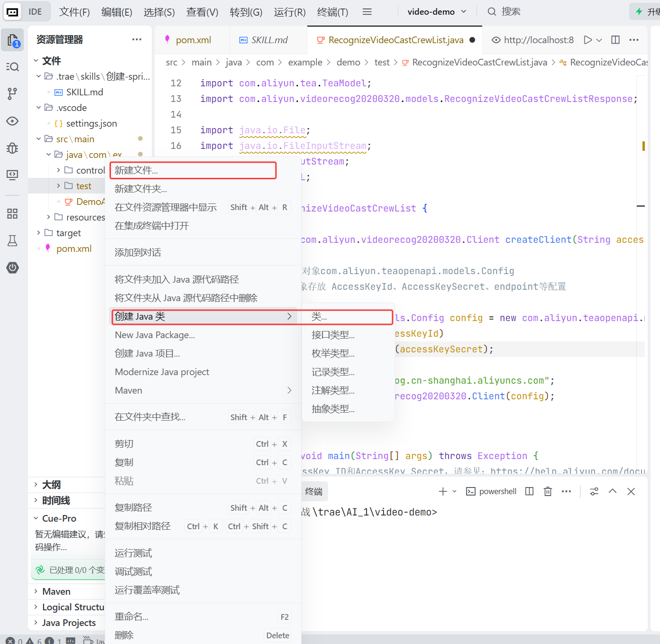The height and width of the screenshot is (644, 660).
Task: Open the video-demo project dropdown
Action: click(437, 12)
